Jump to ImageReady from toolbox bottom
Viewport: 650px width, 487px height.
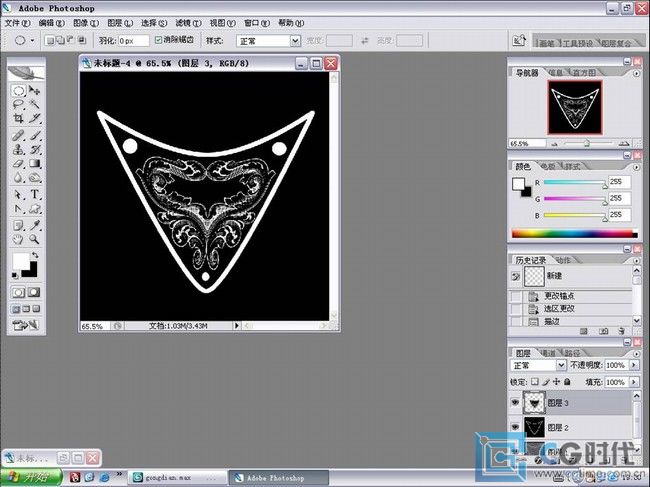26,325
